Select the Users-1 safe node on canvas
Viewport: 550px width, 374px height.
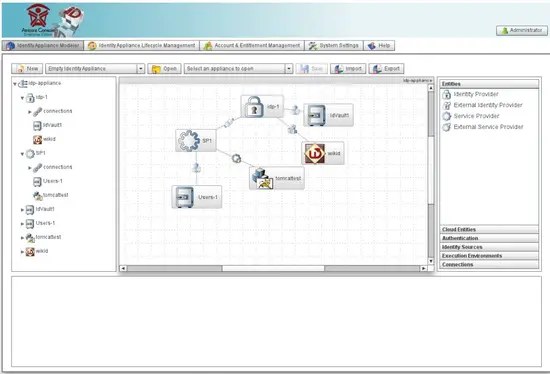[196, 197]
